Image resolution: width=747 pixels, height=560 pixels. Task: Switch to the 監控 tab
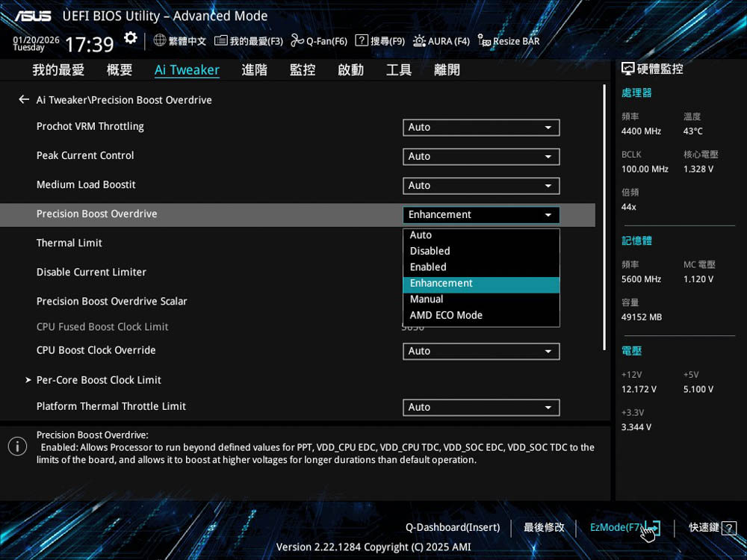point(303,70)
